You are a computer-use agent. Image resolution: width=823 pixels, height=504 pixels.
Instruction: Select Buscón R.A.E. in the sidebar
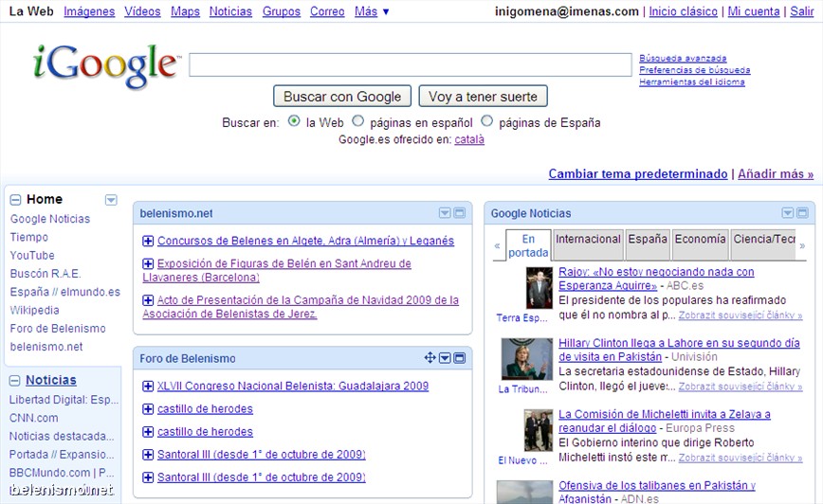point(46,274)
